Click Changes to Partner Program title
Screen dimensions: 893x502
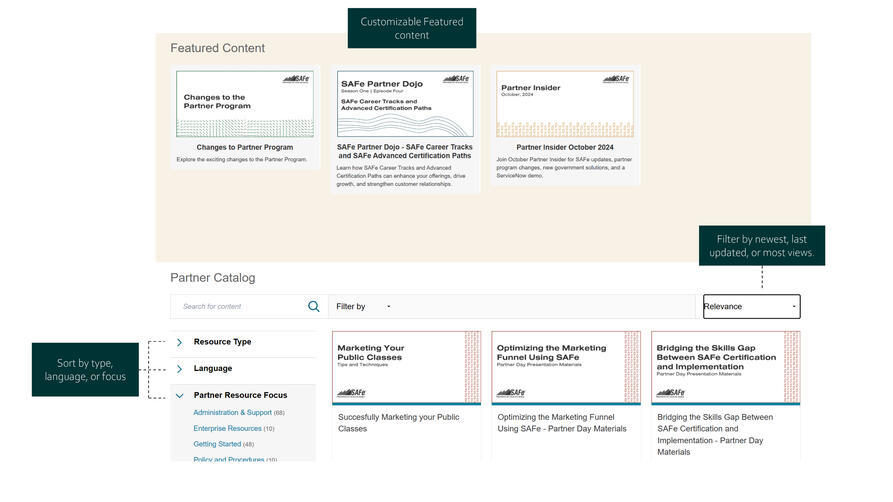(245, 148)
